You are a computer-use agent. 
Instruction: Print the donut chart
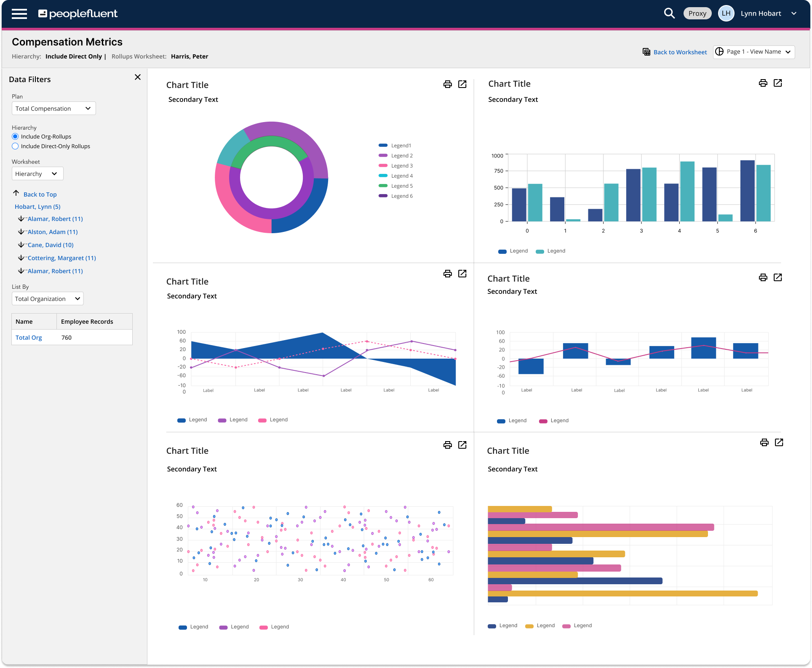point(447,84)
